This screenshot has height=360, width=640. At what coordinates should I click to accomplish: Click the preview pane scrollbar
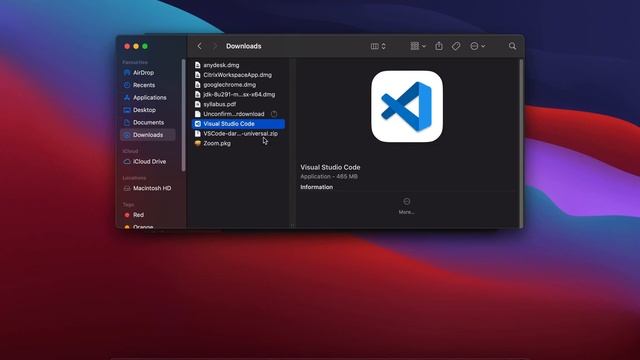(x=521, y=143)
